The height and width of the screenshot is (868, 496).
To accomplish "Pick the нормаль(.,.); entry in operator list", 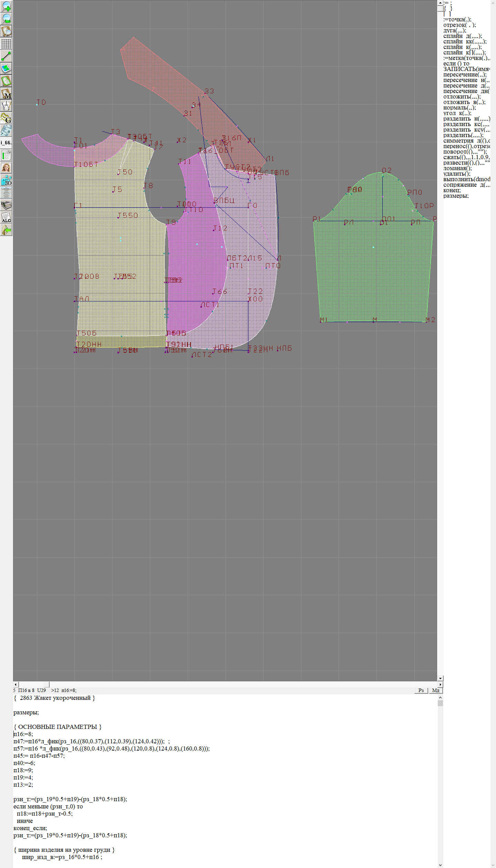I will [459, 108].
